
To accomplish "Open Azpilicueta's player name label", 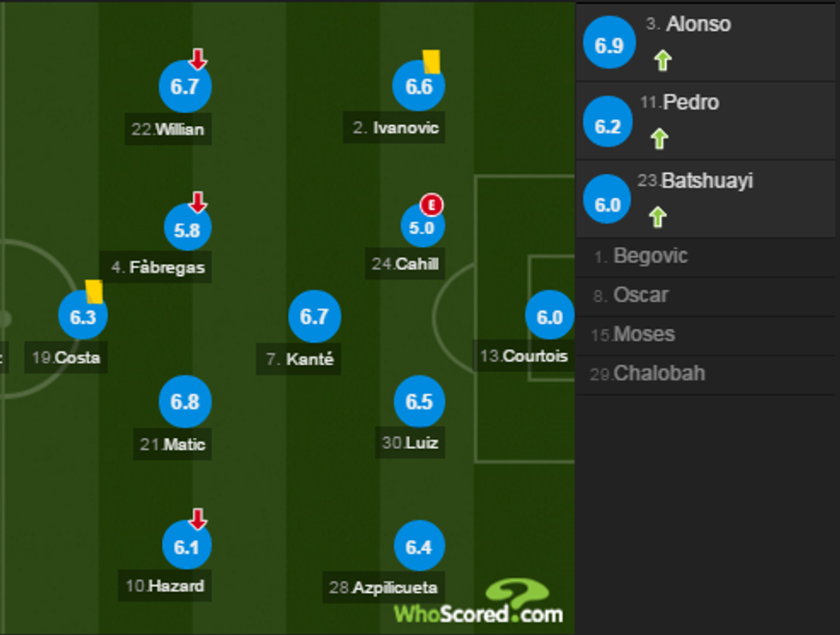I will coord(384,587).
